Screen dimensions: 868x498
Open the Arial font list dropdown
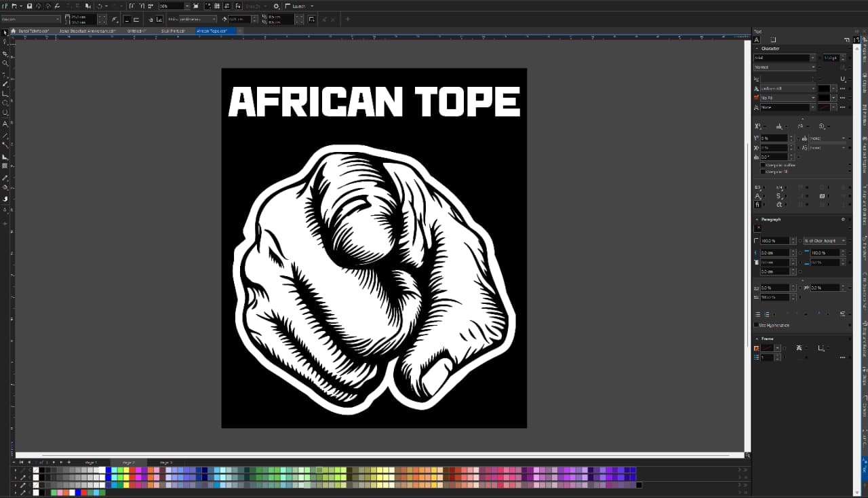click(812, 58)
